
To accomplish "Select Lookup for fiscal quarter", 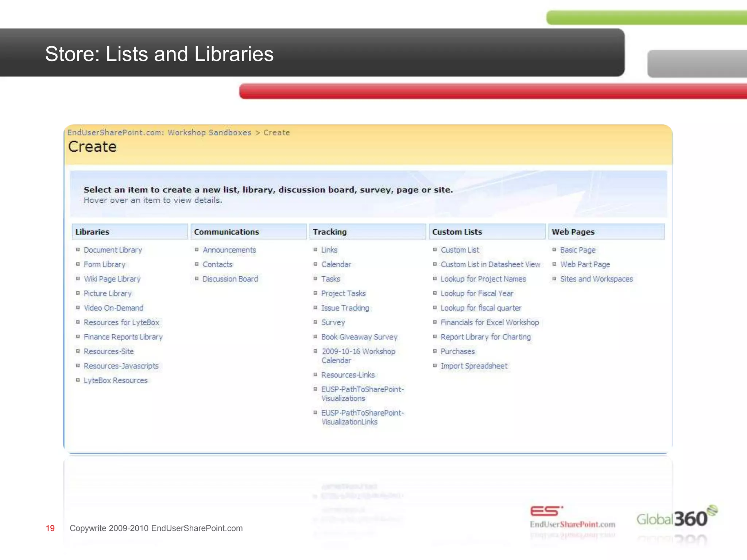I will click(481, 308).
